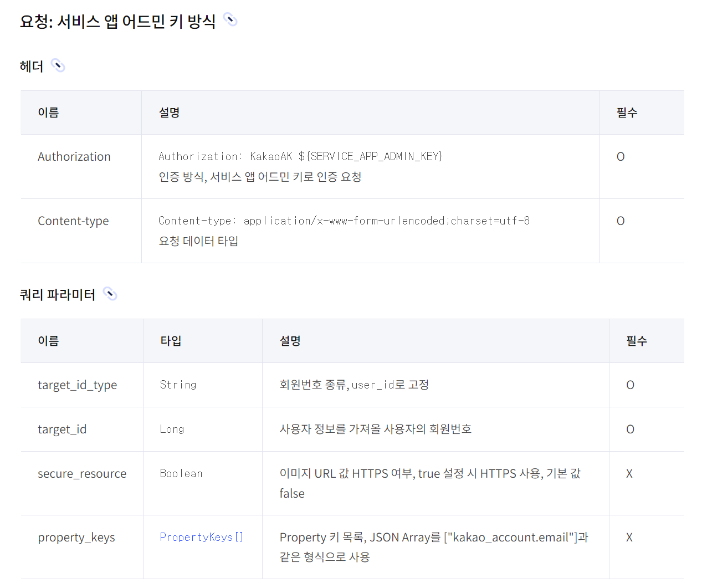Viewport: 702px width, 588px height.
Task: Click the 타입 column header
Action: 171,341
